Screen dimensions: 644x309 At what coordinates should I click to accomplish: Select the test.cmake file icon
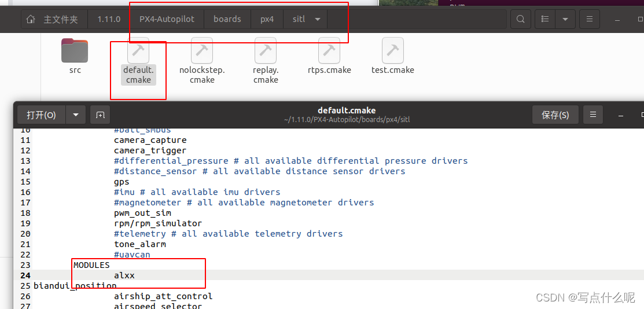pyautogui.click(x=393, y=50)
